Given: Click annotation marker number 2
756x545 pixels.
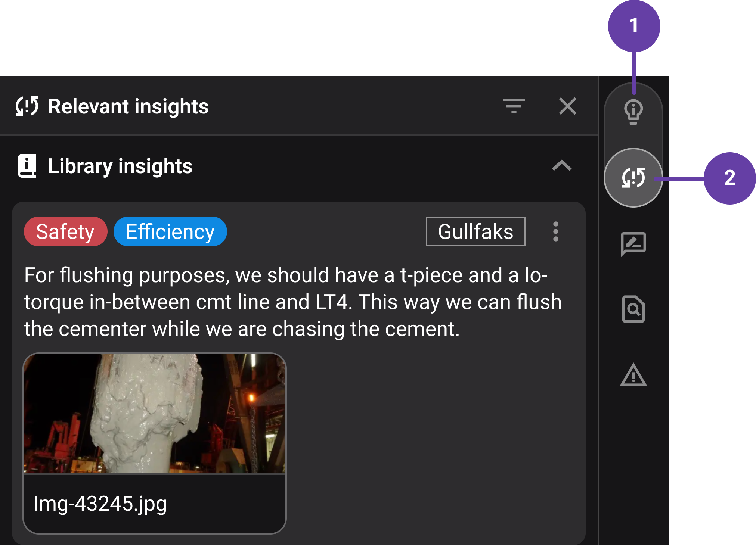Looking at the screenshot, I should 729,178.
